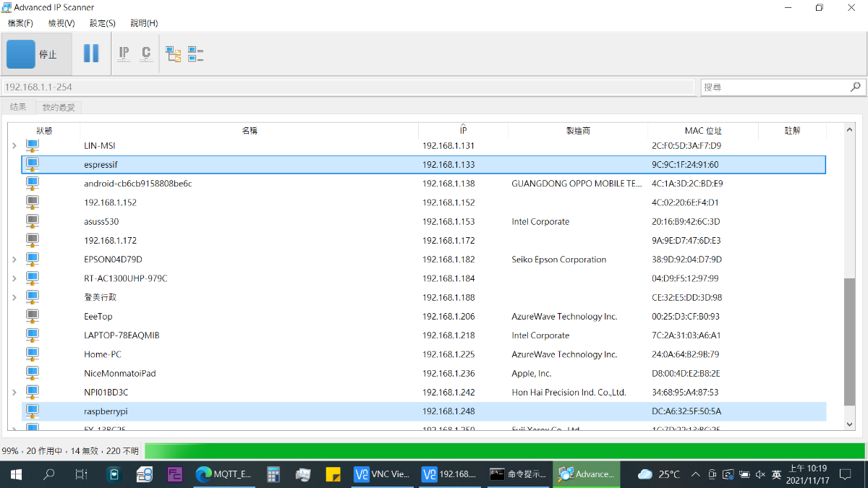868x488 pixels.
Task: Open the 檔案(F) file menu
Action: coord(20,23)
